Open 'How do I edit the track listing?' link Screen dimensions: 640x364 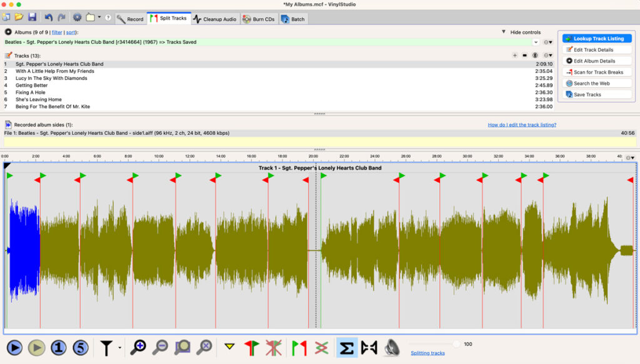pyautogui.click(x=521, y=124)
